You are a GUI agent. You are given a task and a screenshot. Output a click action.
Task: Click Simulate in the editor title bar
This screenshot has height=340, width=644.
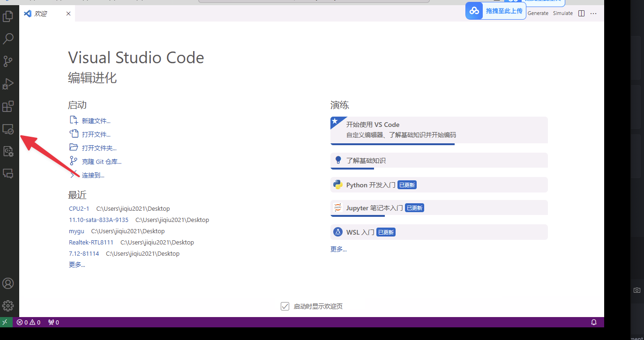tap(563, 13)
